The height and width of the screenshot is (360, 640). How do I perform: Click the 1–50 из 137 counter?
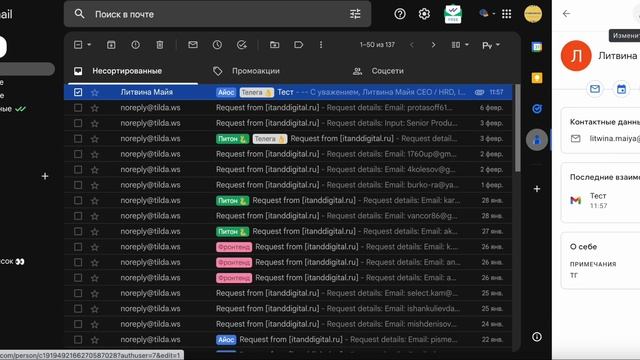[377, 45]
